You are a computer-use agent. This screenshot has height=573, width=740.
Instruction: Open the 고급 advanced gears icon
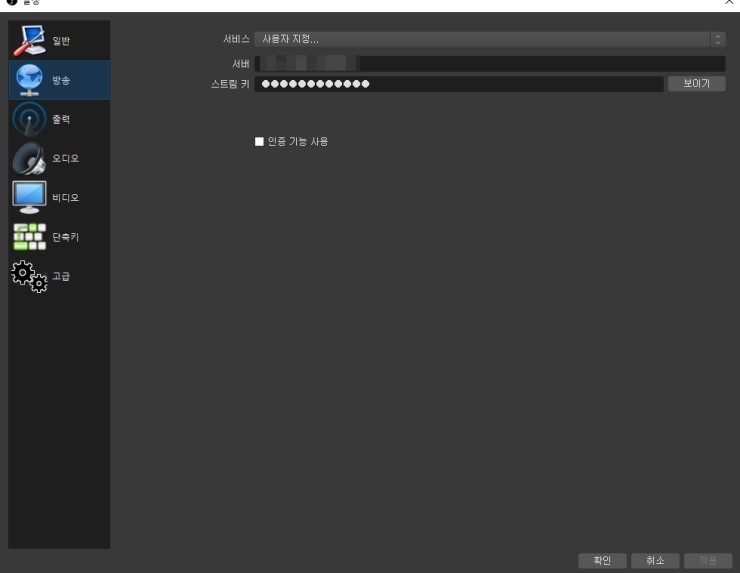(x=29, y=276)
